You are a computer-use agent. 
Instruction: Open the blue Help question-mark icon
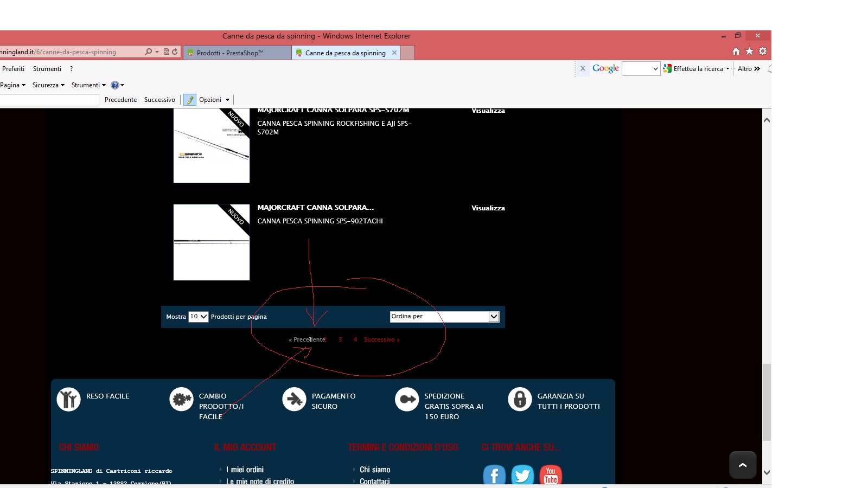tap(114, 85)
